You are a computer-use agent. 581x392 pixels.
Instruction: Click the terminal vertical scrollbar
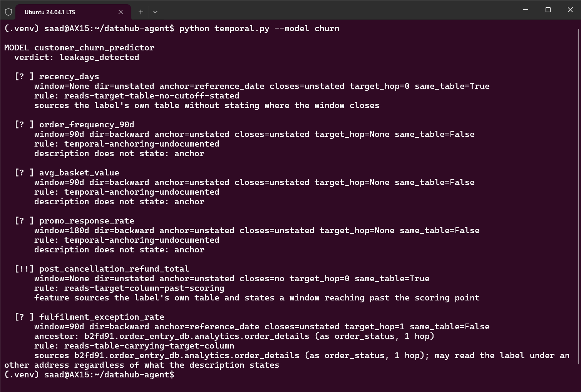[x=578, y=196]
